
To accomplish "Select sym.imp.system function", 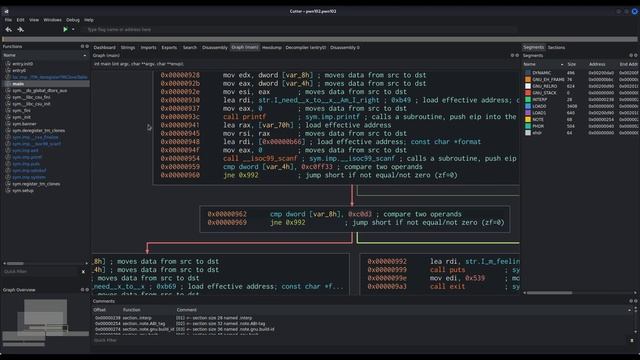I will point(29,177).
